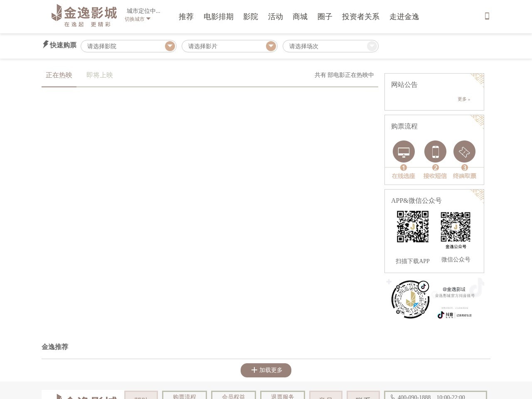Click the phone icon beside 400-090-1888

tap(394, 397)
